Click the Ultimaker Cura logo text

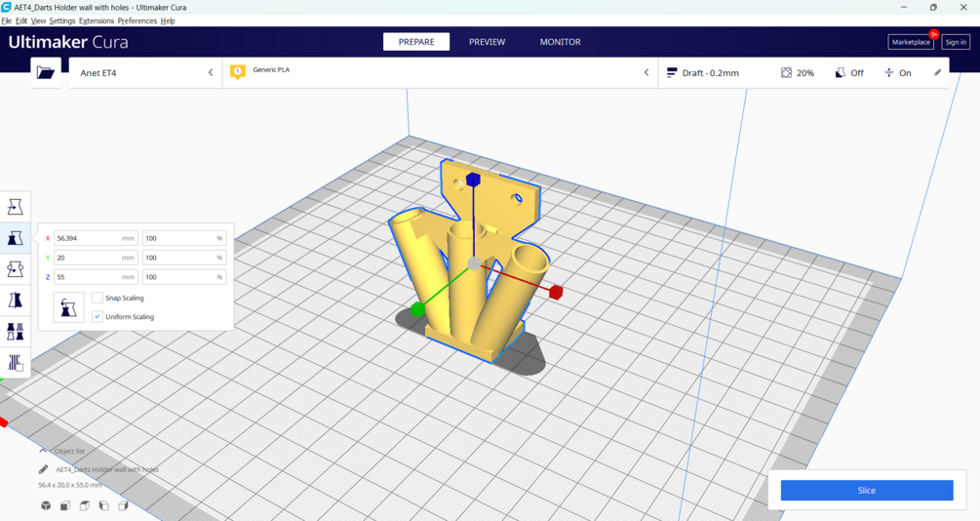tap(68, 42)
